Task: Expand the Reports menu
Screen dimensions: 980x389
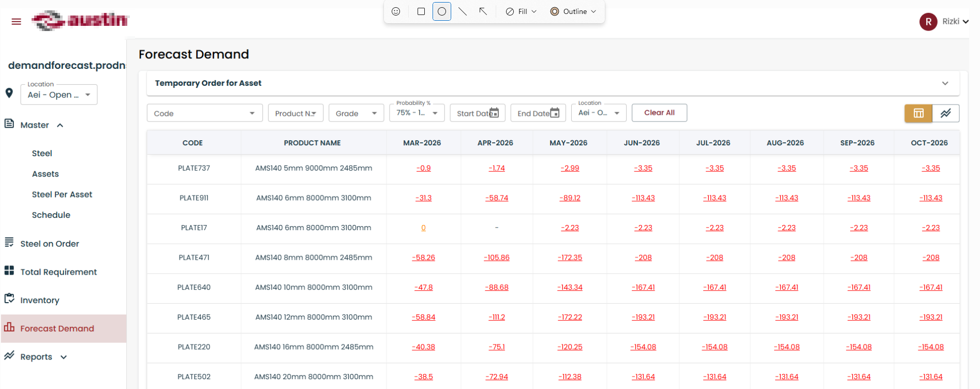Action: (64, 357)
